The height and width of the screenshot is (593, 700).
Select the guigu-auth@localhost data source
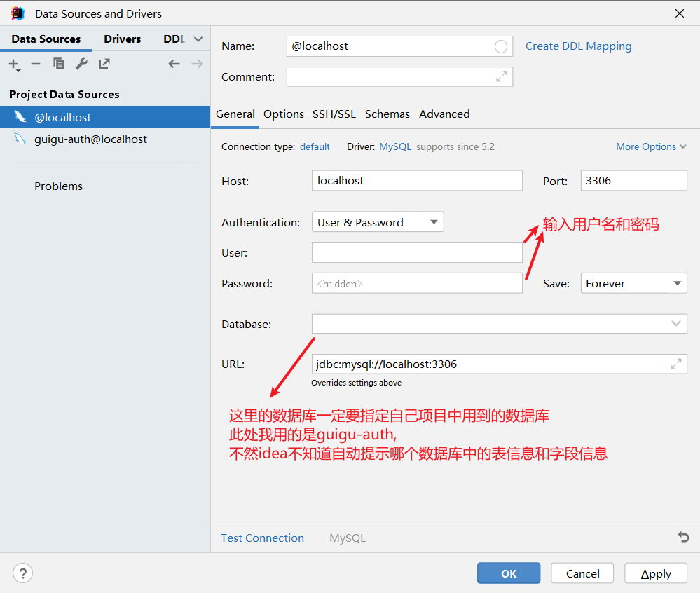point(91,139)
